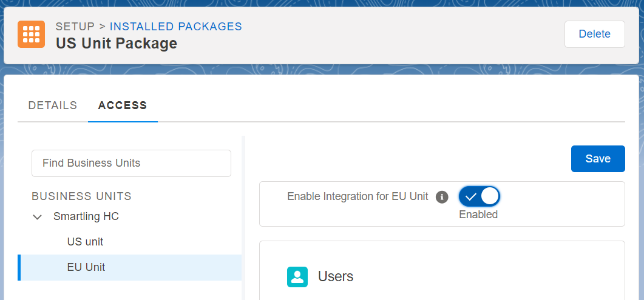Viewport: 644px width, 300px height.
Task: Toggle the Enable Integration for EU Unit switch
Action: [x=479, y=197]
